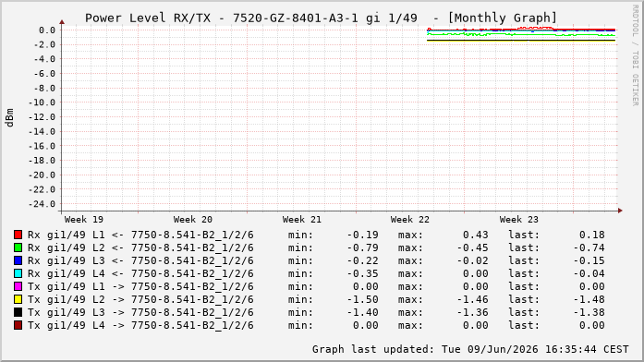Image resolution: width=644 pixels, height=362 pixels.
Task: Click the -10.0 y-axis tick value
Action: 41,103
